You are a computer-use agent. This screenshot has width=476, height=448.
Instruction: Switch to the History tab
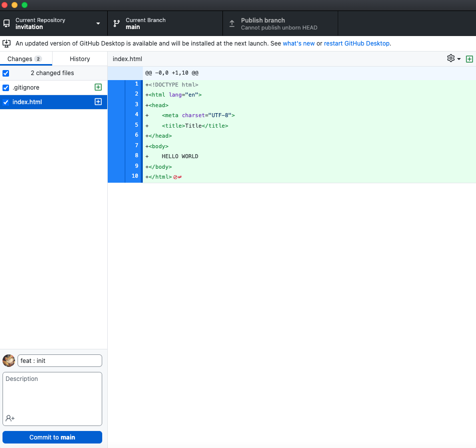tap(80, 59)
